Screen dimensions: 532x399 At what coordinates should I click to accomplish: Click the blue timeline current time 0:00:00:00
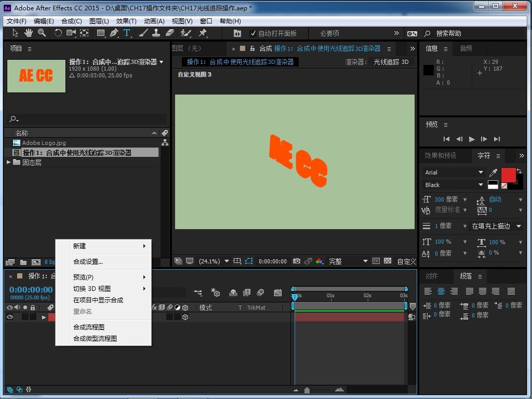click(31, 289)
